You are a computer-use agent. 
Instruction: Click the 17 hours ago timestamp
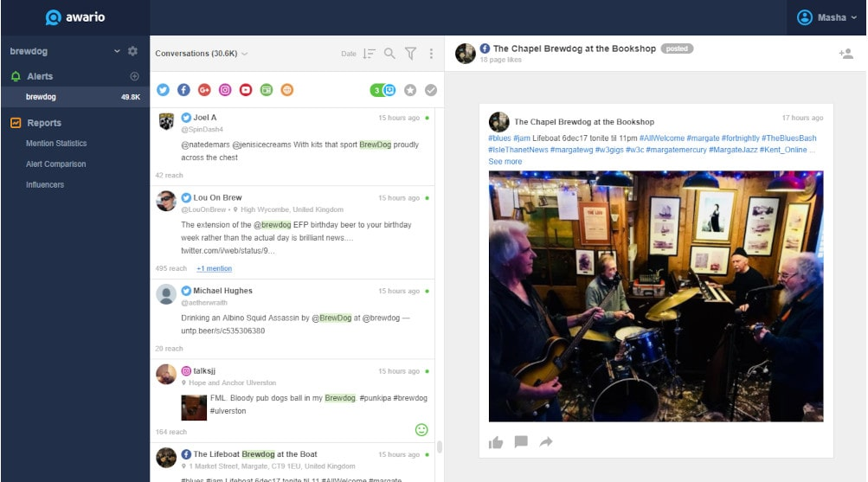802,118
